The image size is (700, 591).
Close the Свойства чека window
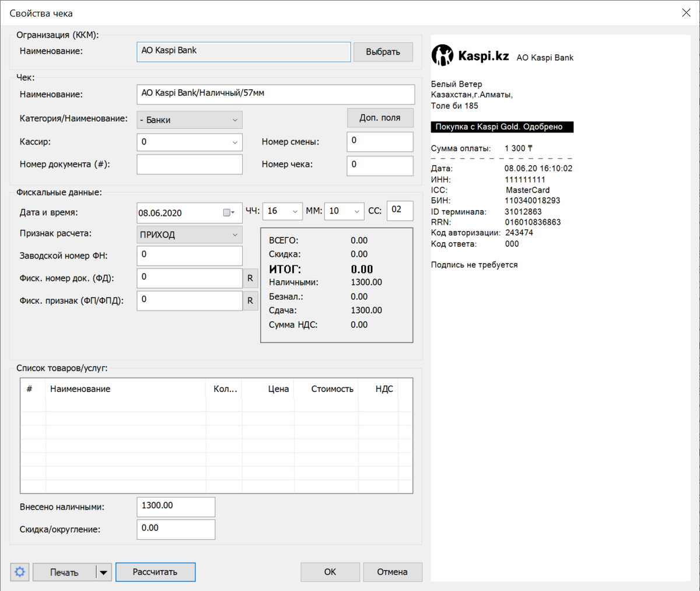click(686, 13)
